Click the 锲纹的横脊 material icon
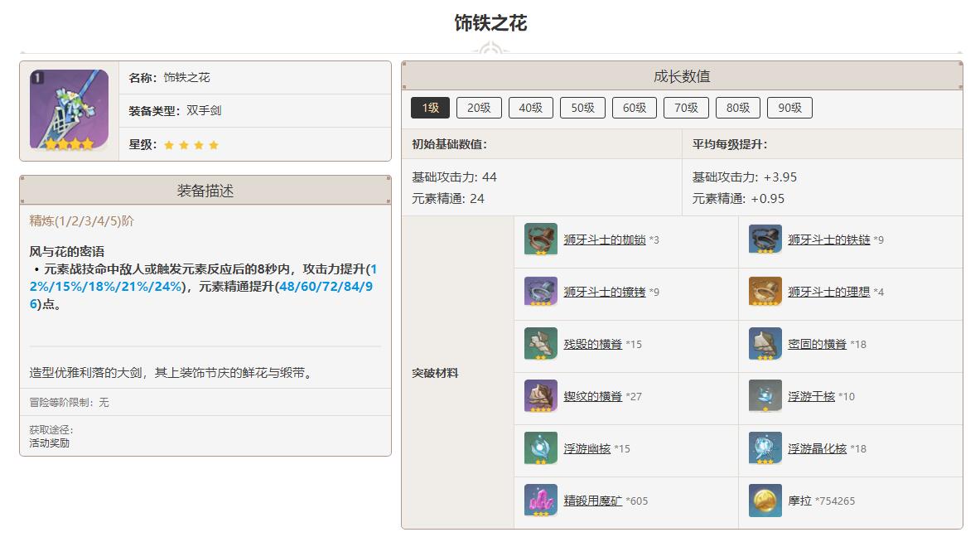This screenshot has height=537, width=980. tap(541, 396)
